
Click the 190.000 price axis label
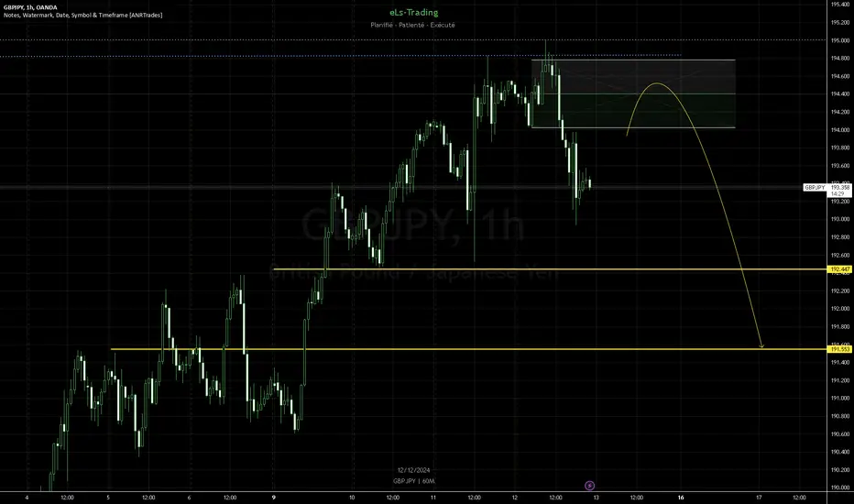coord(840,488)
